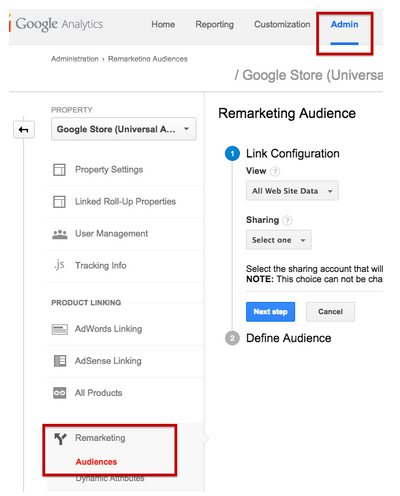Image resolution: width=400 pixels, height=496 pixels.
Task: Open the Sharing Select one dropdown
Action: [279, 240]
